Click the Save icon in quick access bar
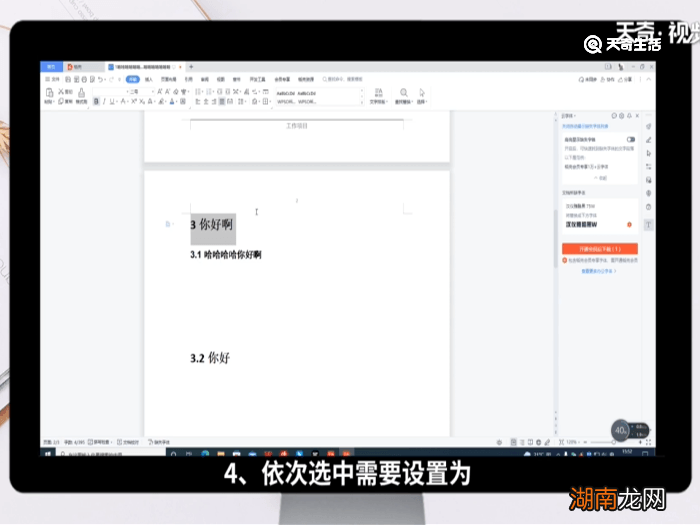This screenshot has height=525, width=700. coord(68,79)
